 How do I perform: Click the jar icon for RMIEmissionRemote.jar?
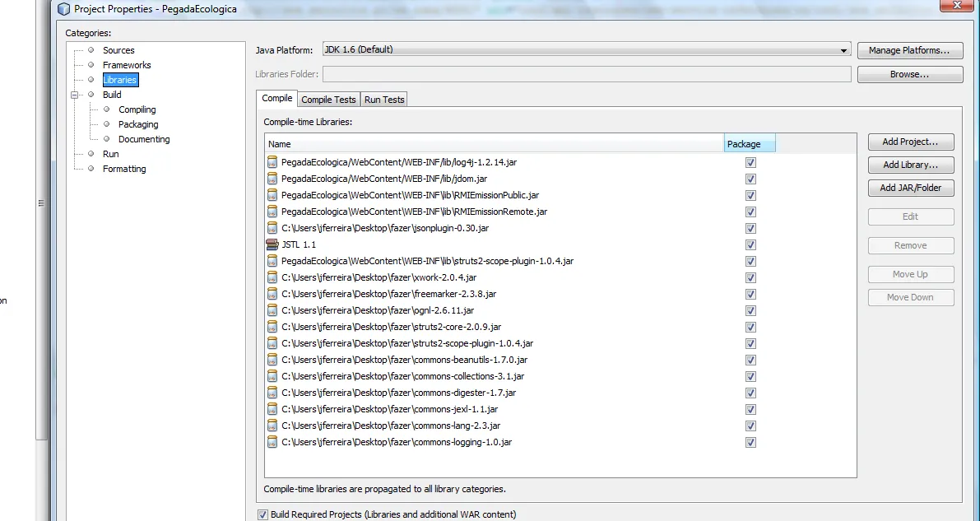pos(272,212)
